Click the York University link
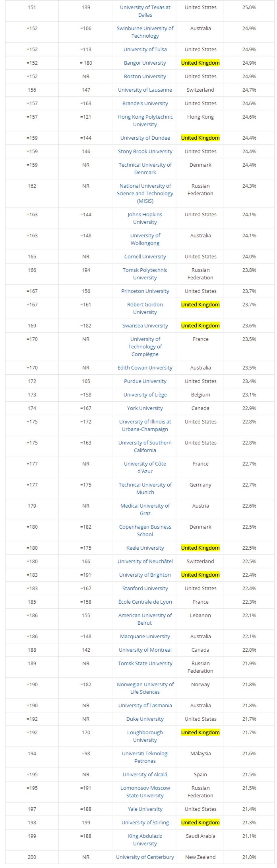 tap(145, 408)
